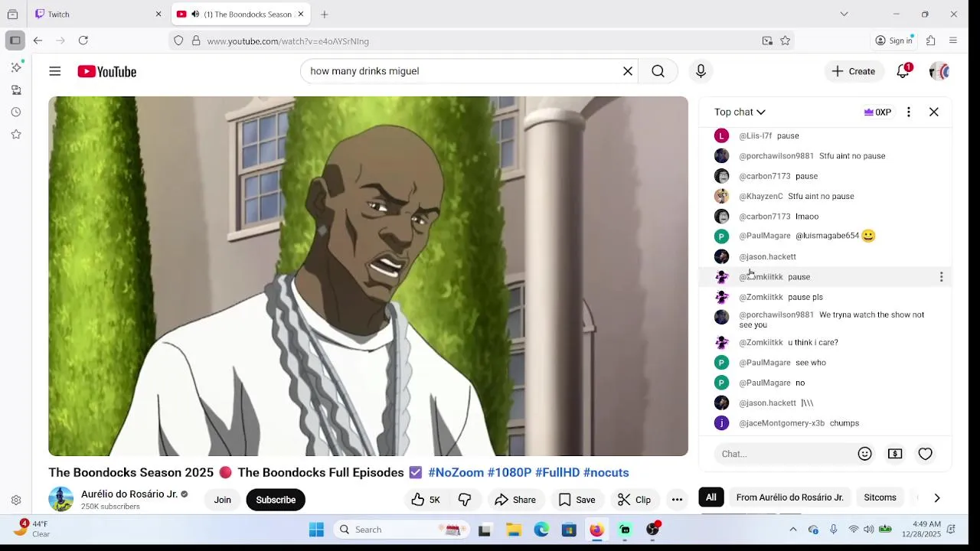Screen dimensions: 980x551
Task: Toggle the sidebar panel button
Action: 15,41
